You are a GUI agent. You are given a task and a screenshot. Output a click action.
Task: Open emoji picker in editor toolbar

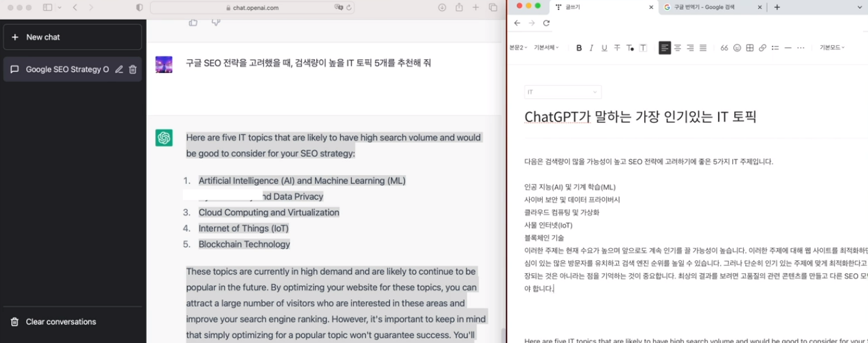point(737,48)
